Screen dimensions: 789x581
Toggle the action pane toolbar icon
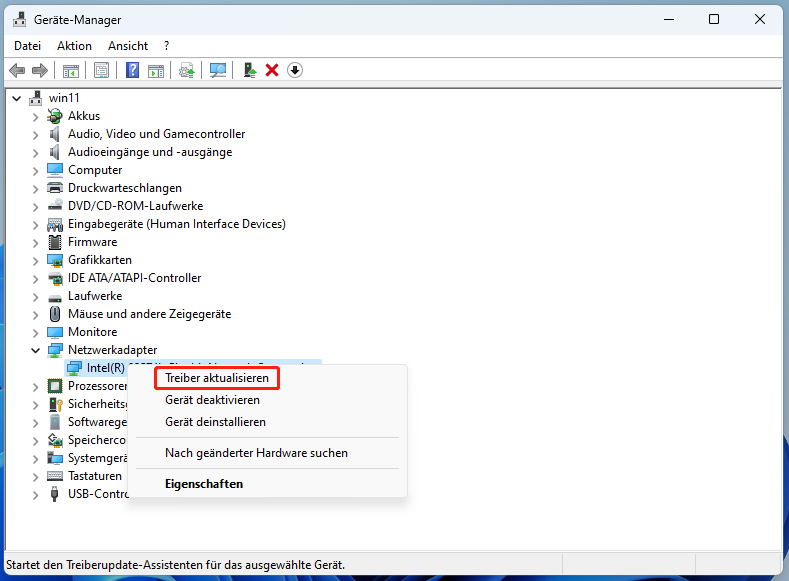[156, 70]
